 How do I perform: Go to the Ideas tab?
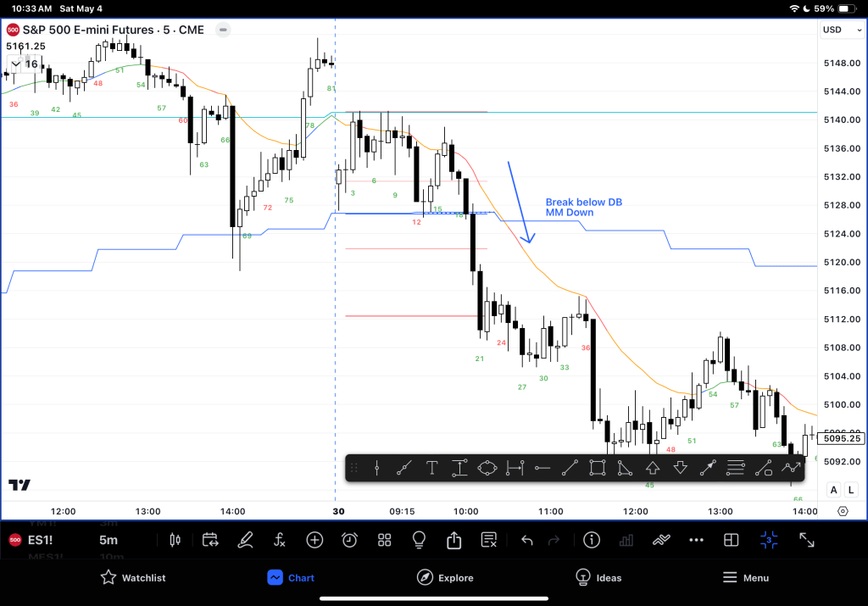(x=598, y=578)
